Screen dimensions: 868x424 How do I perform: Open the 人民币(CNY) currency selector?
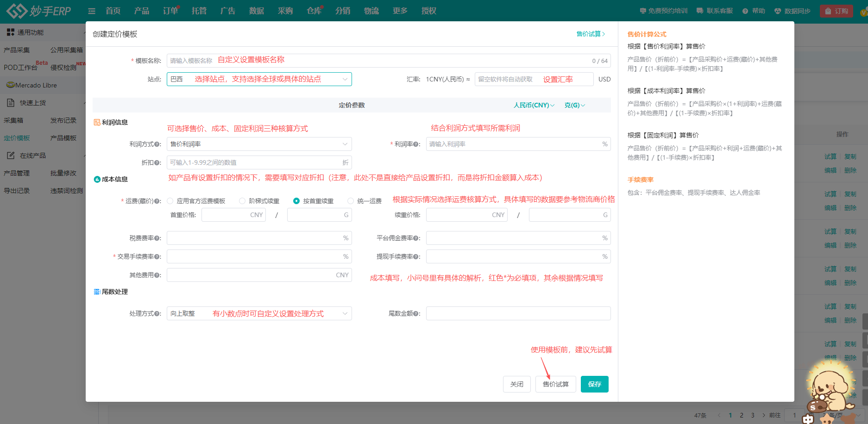coord(534,106)
